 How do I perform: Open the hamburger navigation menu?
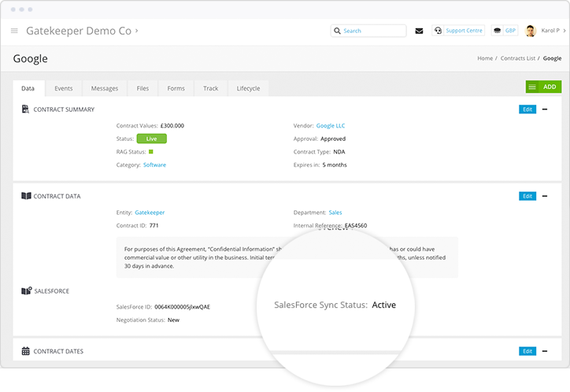[x=14, y=31]
